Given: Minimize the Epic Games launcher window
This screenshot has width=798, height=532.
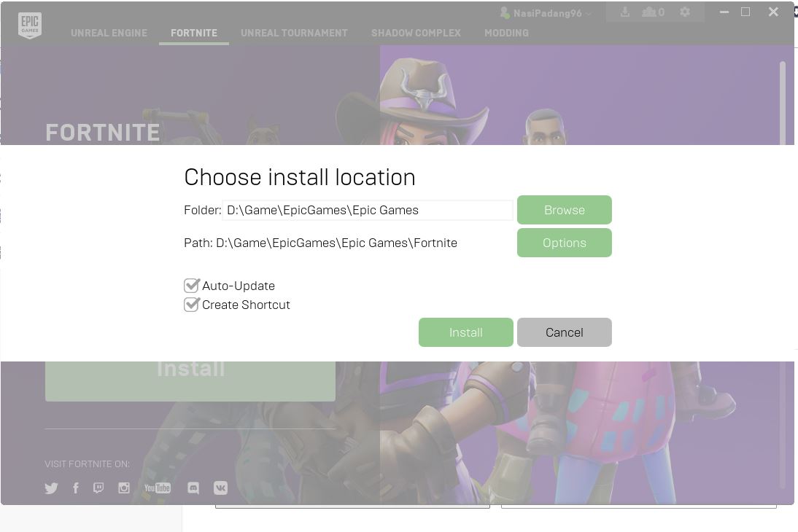Looking at the screenshot, I should click(x=724, y=12).
